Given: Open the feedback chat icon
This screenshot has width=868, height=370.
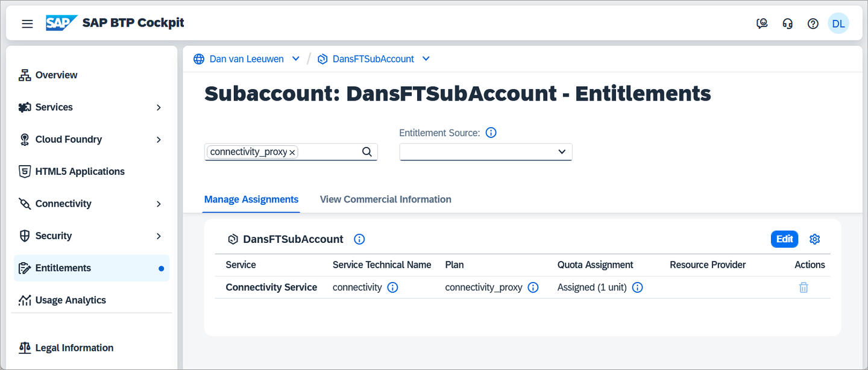Looking at the screenshot, I should coord(762,24).
